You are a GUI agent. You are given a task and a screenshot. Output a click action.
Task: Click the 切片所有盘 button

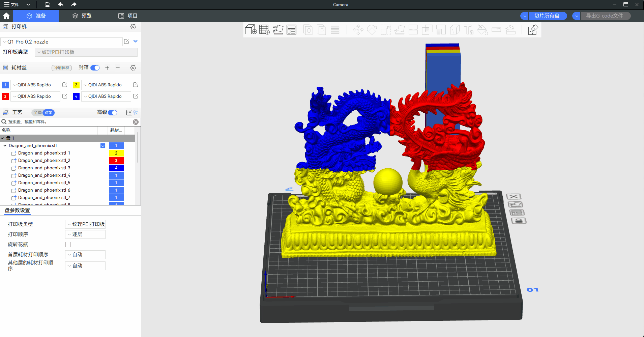pos(547,16)
